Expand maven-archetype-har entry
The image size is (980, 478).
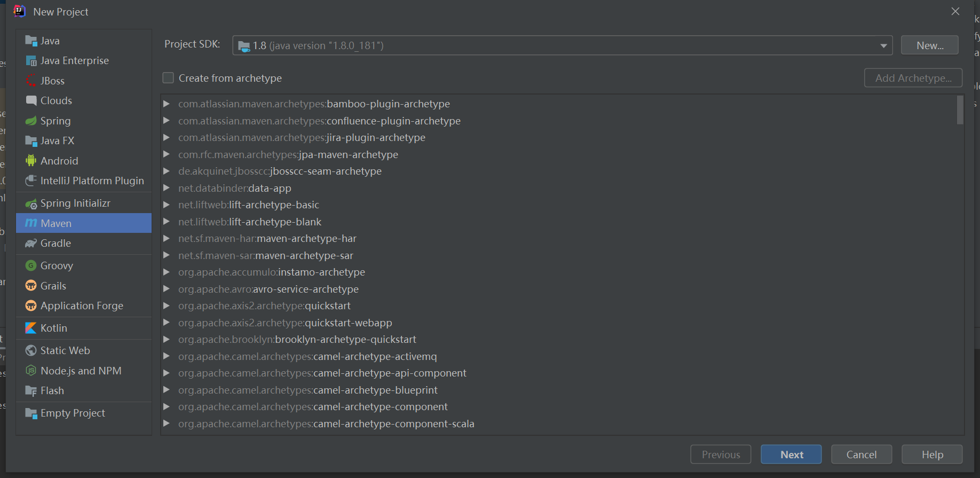167,238
